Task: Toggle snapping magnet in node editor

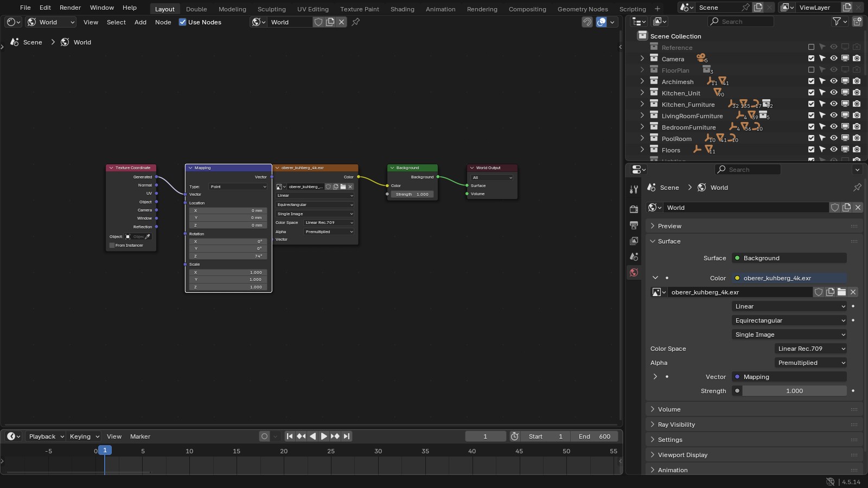Action: 587,22
